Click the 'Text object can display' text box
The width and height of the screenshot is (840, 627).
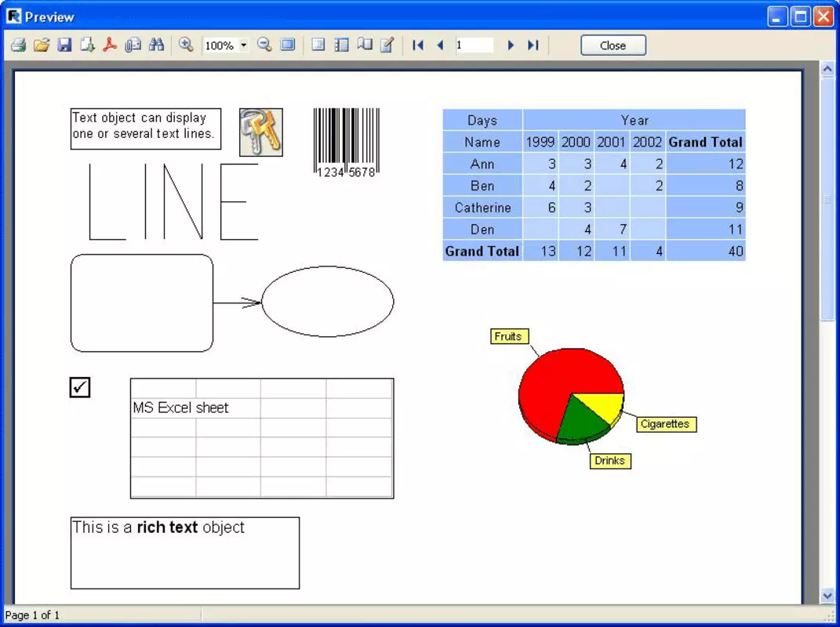click(146, 129)
